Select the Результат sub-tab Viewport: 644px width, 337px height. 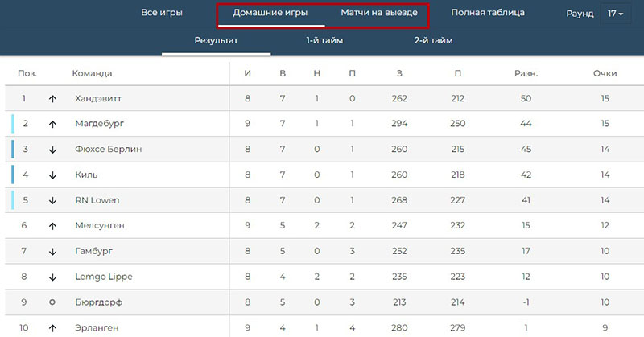pos(216,40)
